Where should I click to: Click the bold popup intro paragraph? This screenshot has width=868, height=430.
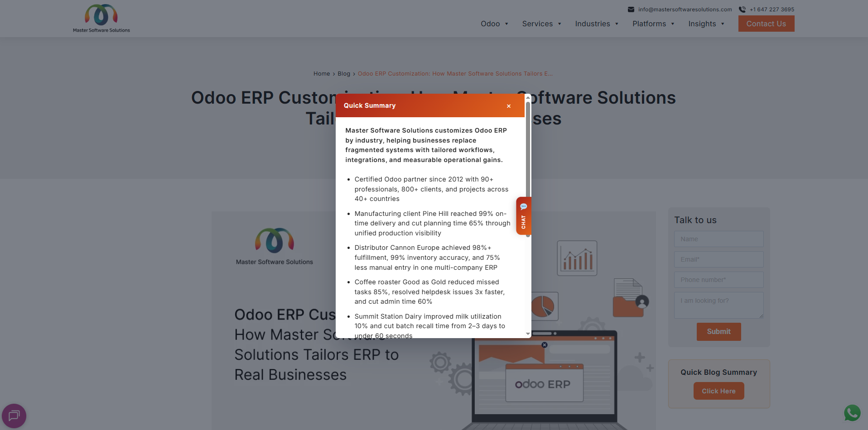[x=426, y=145]
